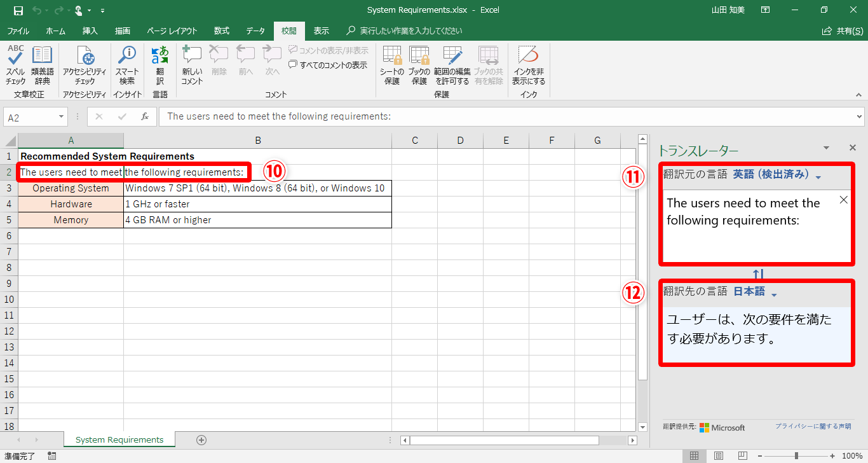868x463 pixels.
Task: Expand the formula bar
Action: coord(859,117)
